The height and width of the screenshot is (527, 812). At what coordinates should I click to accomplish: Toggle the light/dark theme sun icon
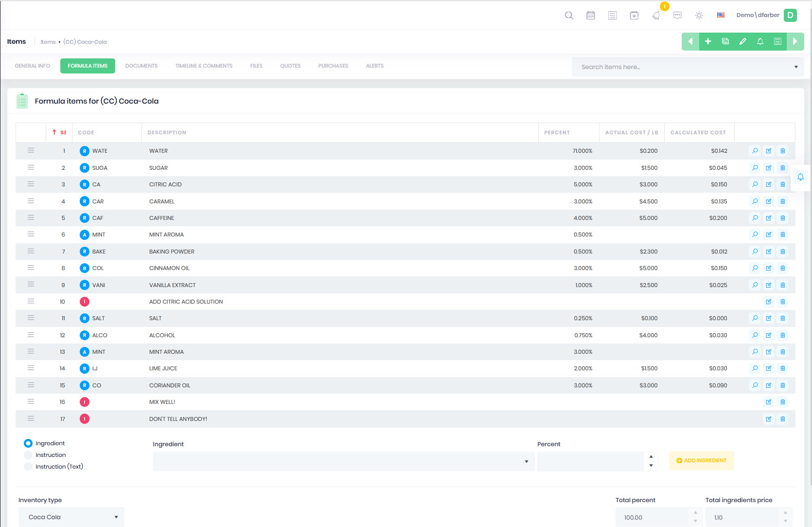pos(699,16)
